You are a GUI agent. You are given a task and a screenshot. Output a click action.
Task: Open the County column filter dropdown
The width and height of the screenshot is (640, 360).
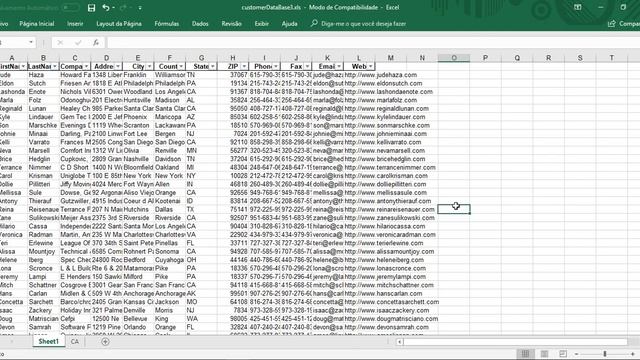pos(181,67)
